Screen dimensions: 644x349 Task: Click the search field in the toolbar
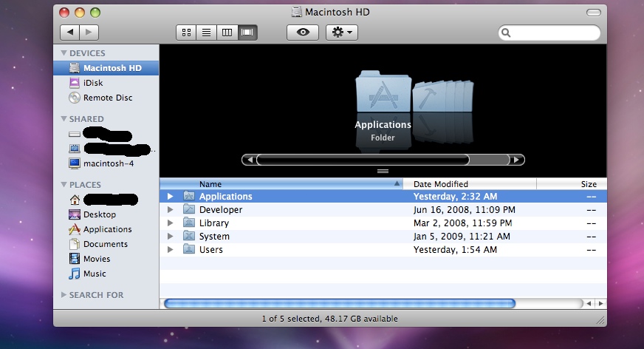pos(549,33)
